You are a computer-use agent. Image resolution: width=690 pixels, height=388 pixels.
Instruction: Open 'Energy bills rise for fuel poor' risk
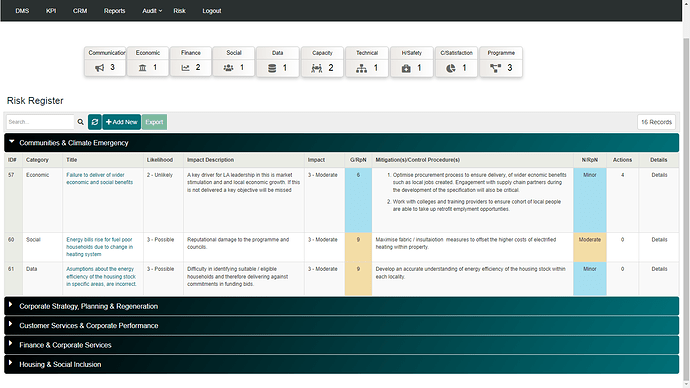(x=99, y=247)
